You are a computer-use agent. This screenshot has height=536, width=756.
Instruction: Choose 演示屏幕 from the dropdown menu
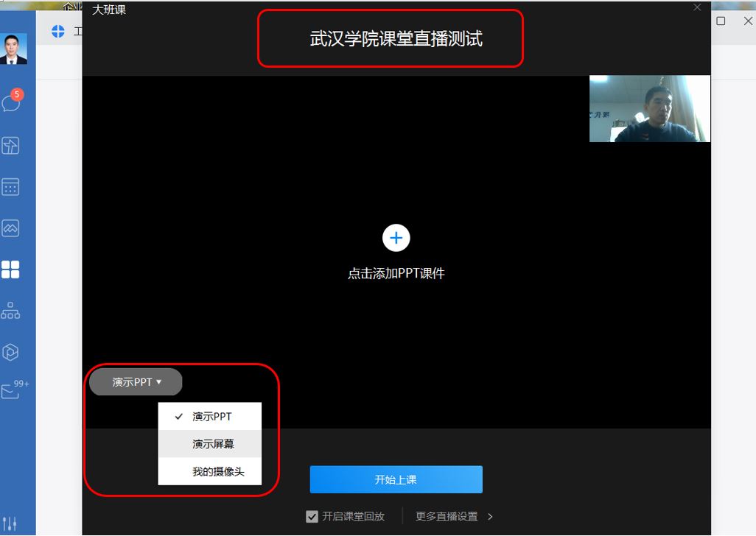point(213,444)
